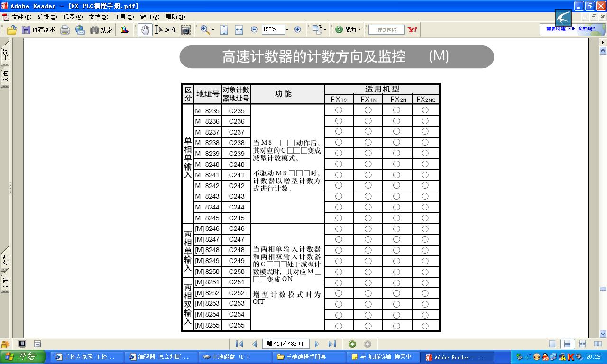Click the Zoom Out minus button
The width and height of the screenshot is (607, 364).
[x=254, y=29]
